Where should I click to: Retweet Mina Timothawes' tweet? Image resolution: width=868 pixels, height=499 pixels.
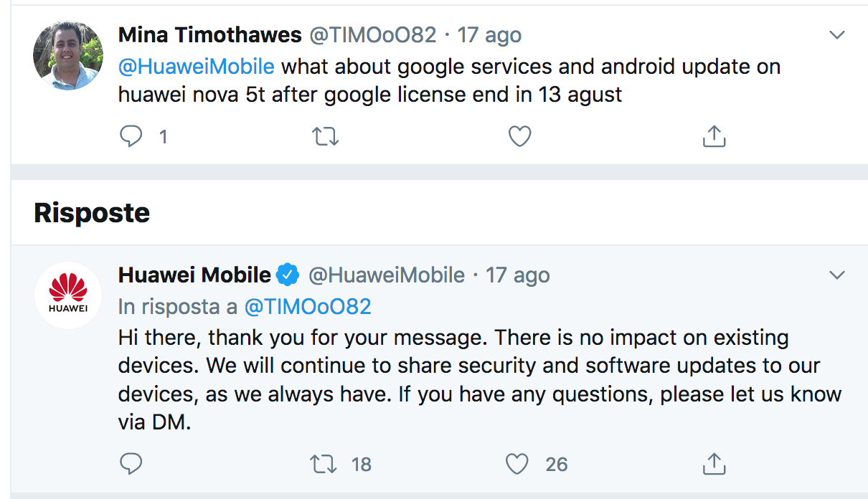(x=326, y=136)
